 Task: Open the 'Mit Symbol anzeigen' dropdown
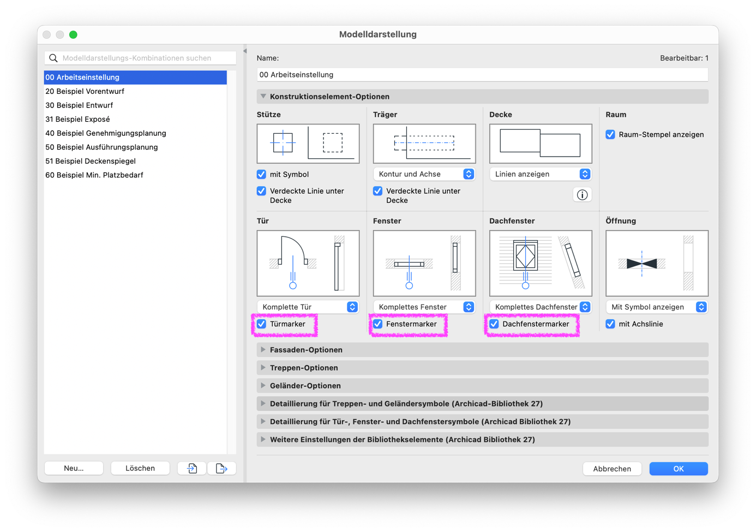(x=657, y=307)
